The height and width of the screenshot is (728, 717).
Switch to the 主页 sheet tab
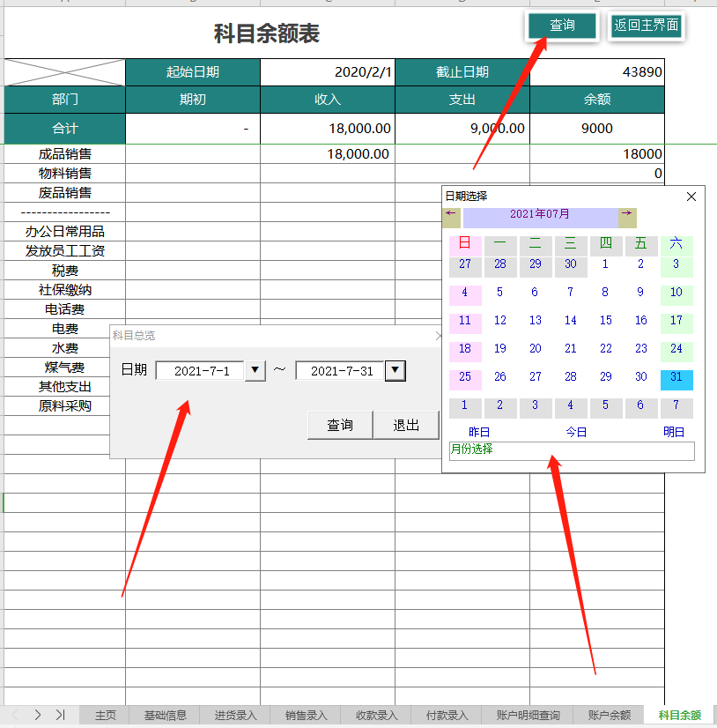pyautogui.click(x=105, y=716)
